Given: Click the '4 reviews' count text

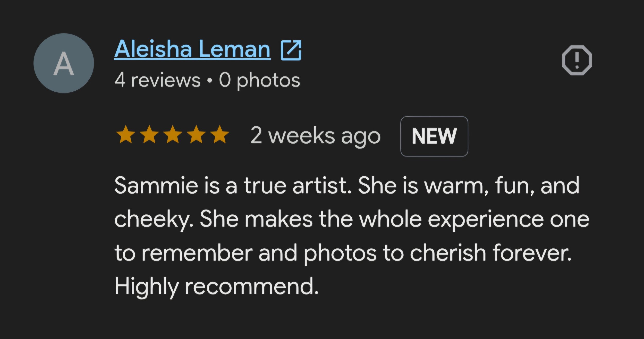Looking at the screenshot, I should click(x=157, y=80).
